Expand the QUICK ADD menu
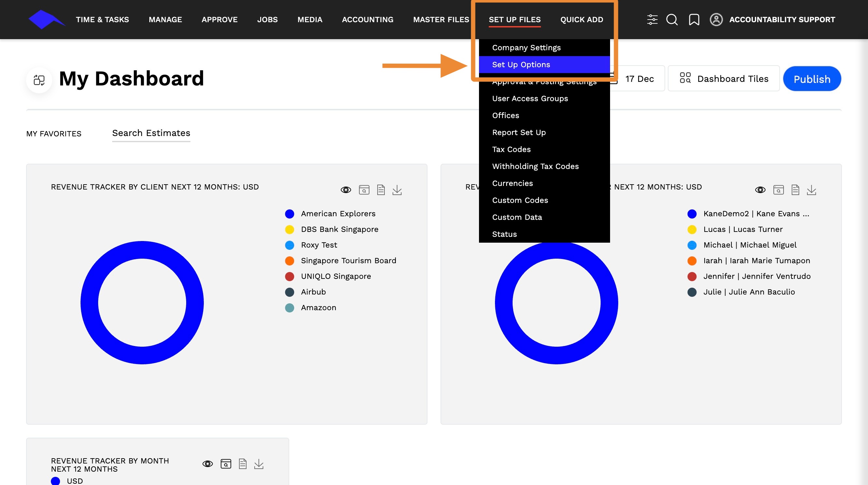 pos(581,20)
